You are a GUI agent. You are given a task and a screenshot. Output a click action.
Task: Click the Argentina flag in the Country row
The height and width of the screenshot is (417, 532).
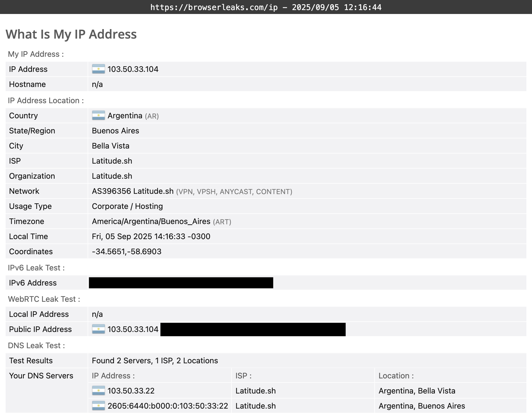click(x=99, y=116)
